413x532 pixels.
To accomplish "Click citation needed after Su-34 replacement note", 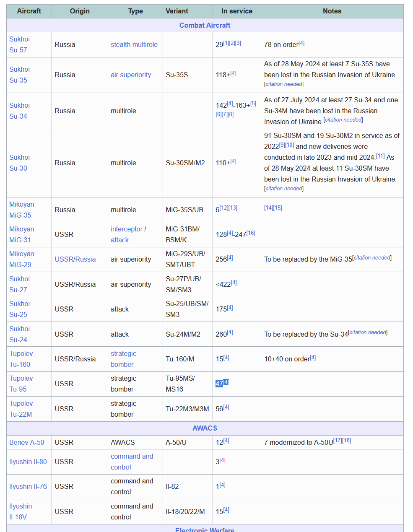I will [368, 332].
